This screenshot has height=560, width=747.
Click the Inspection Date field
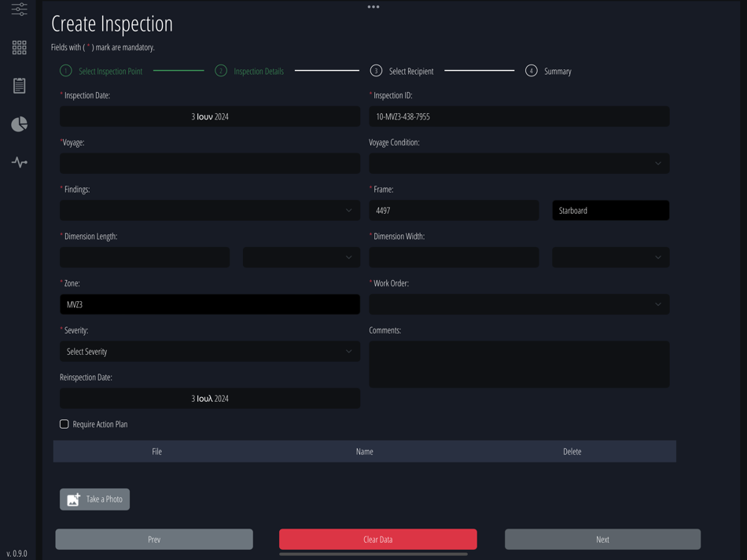click(210, 116)
